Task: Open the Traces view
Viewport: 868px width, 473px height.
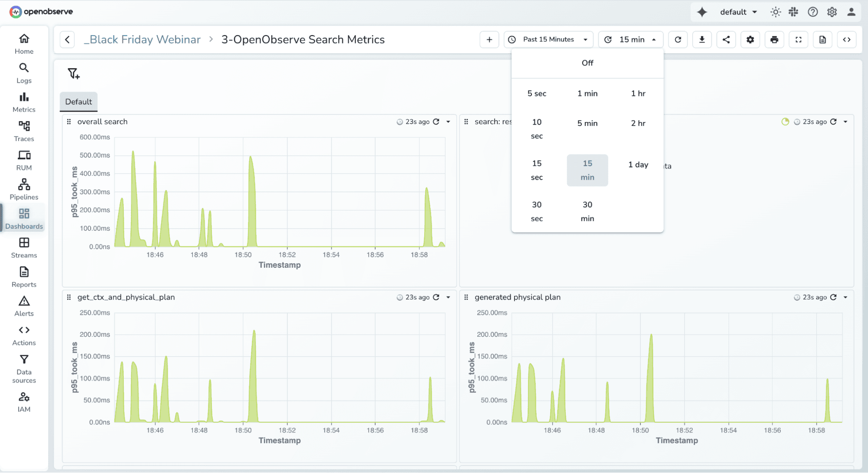Action: tap(24, 131)
